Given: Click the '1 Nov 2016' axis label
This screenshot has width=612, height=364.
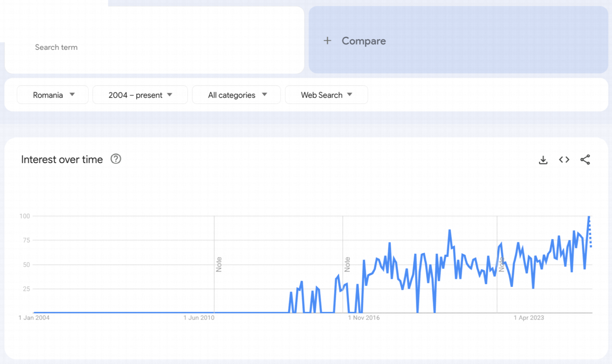Looking at the screenshot, I should point(364,318).
